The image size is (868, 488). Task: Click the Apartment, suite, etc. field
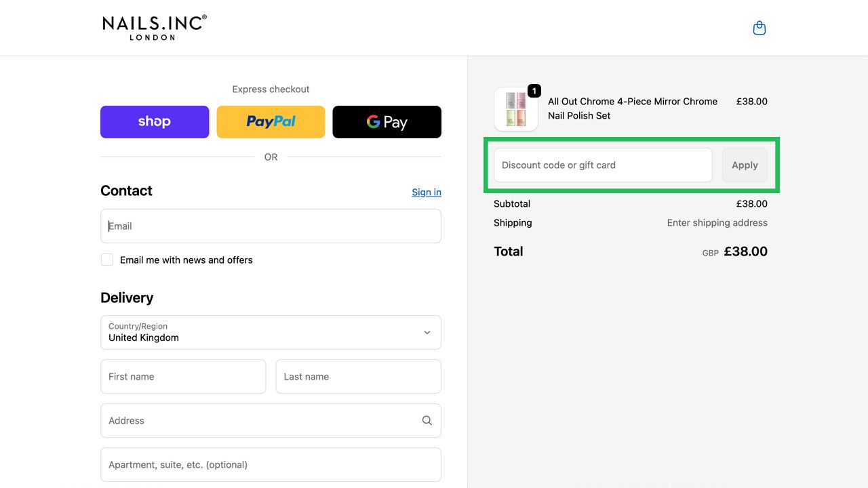point(271,464)
